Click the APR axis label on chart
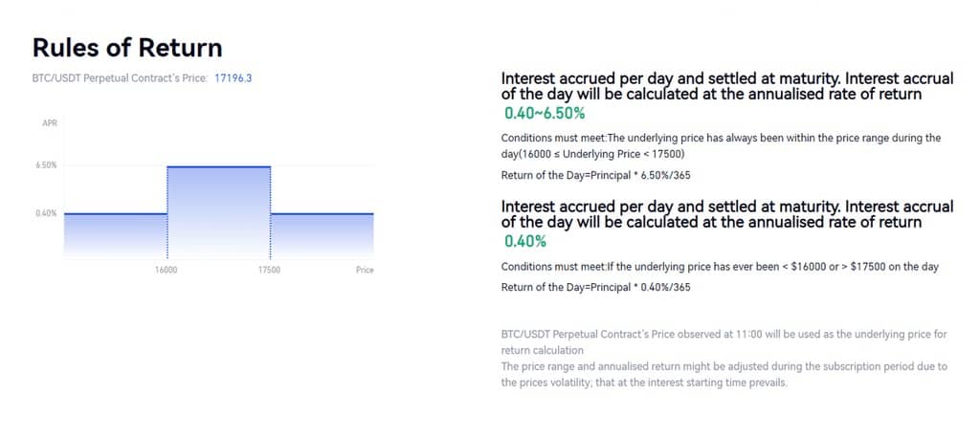 tap(50, 123)
